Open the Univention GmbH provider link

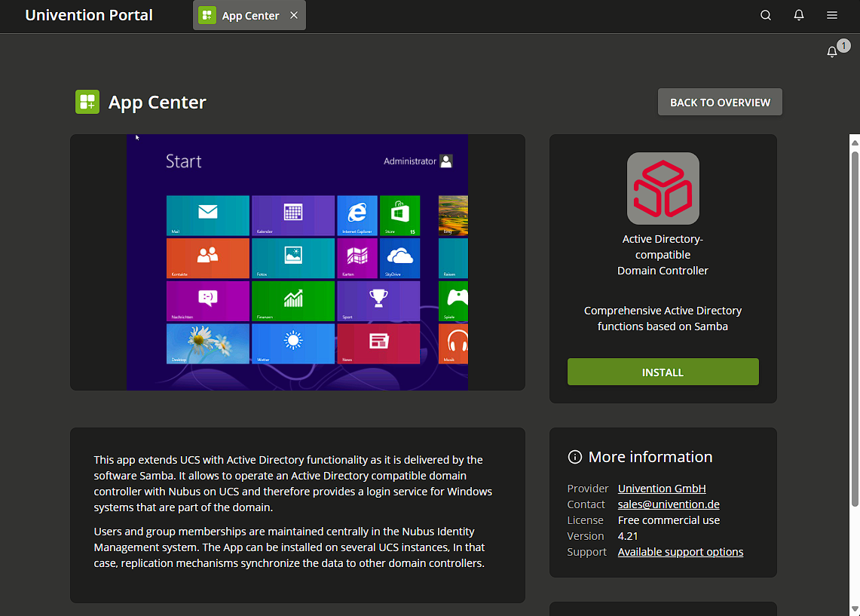tap(662, 488)
